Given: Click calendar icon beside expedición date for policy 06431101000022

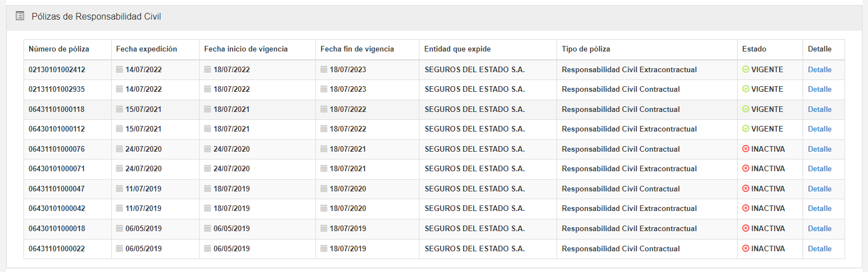Looking at the screenshot, I should pyautogui.click(x=119, y=248).
